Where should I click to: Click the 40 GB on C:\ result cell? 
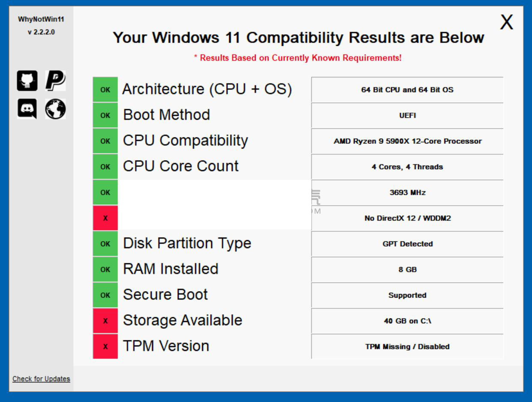(407, 321)
